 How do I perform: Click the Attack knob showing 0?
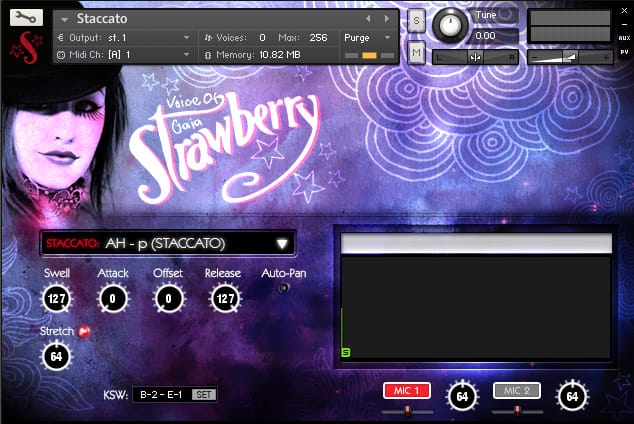pos(113,299)
